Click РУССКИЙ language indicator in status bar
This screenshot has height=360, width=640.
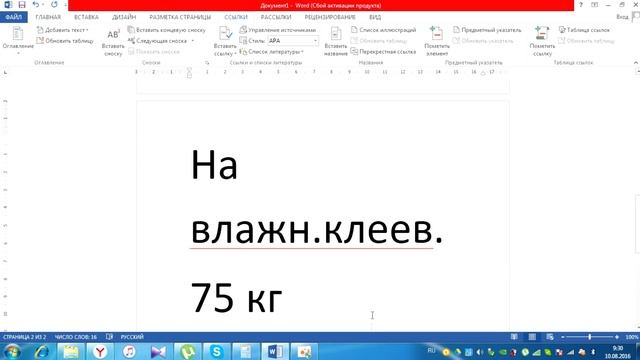pos(132,337)
